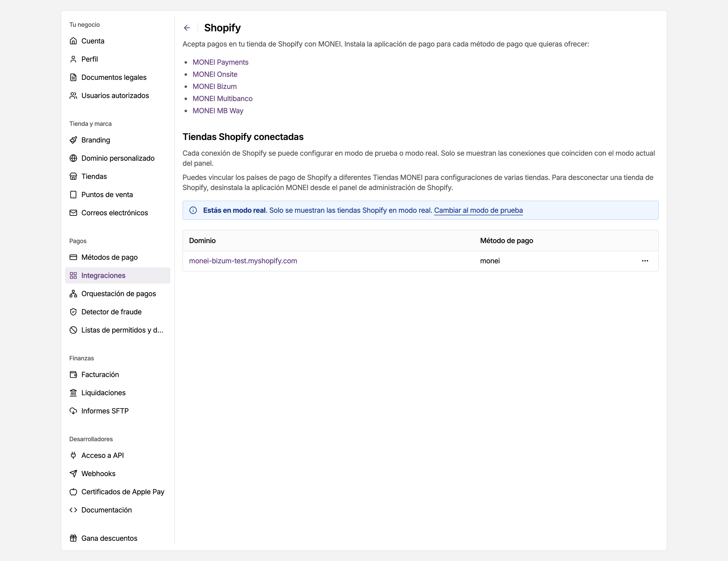Go to Webhooks
The image size is (728, 561).
click(118, 474)
